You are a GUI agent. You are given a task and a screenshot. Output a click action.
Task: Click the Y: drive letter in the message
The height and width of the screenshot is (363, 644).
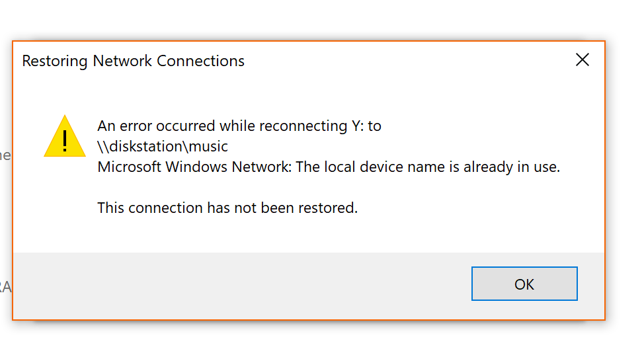point(360,126)
